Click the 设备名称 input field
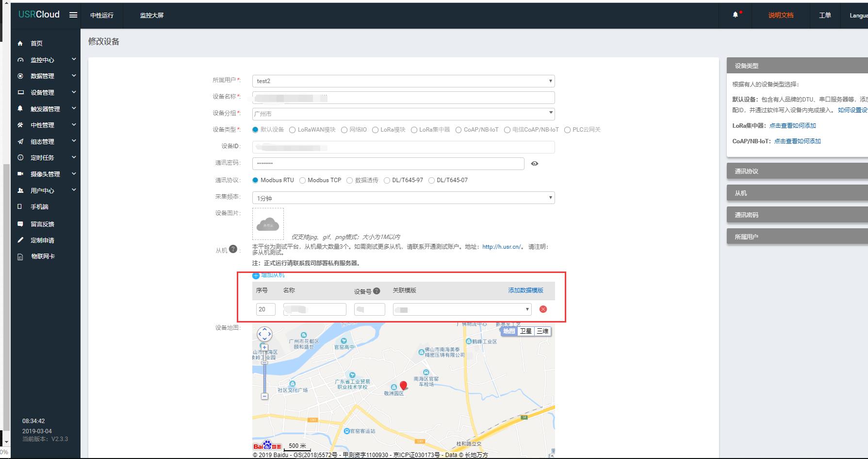868x459 pixels. [403, 98]
